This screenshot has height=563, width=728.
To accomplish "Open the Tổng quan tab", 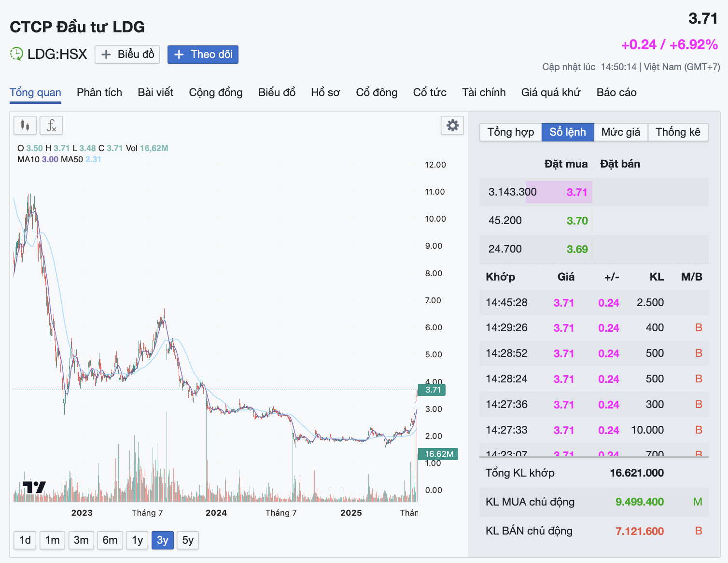I will click(x=35, y=92).
